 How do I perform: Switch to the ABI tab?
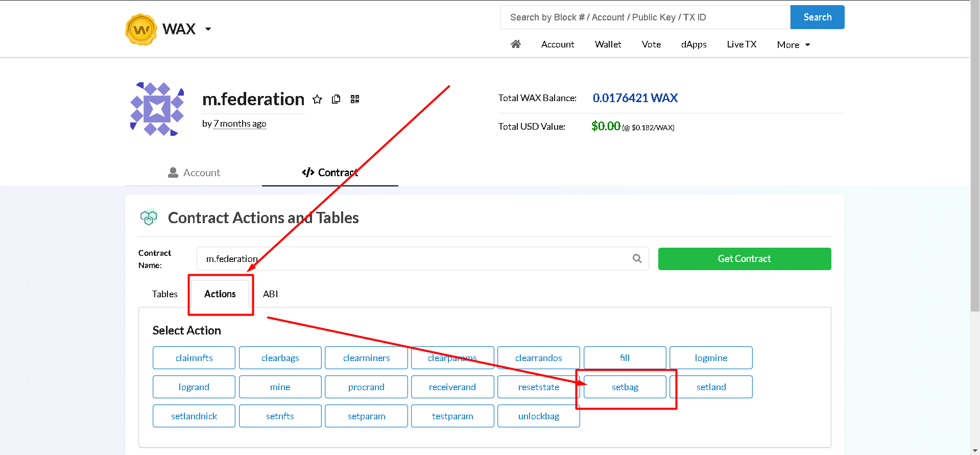click(x=271, y=294)
